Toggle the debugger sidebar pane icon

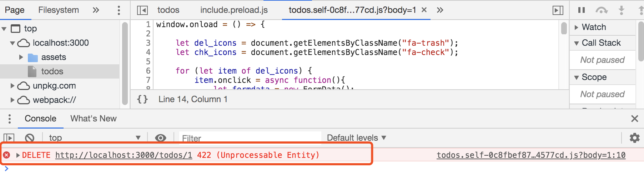(558, 10)
